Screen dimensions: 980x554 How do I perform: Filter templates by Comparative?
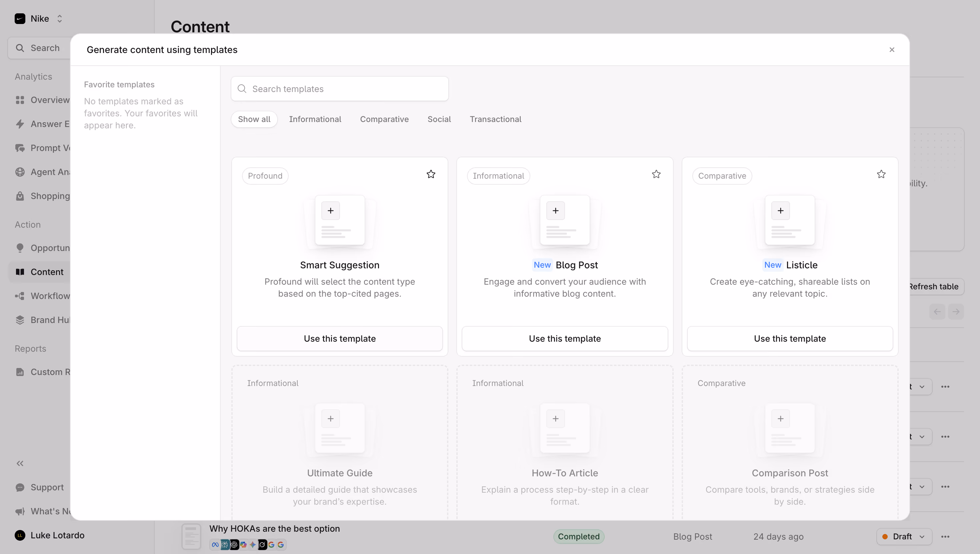coord(384,119)
